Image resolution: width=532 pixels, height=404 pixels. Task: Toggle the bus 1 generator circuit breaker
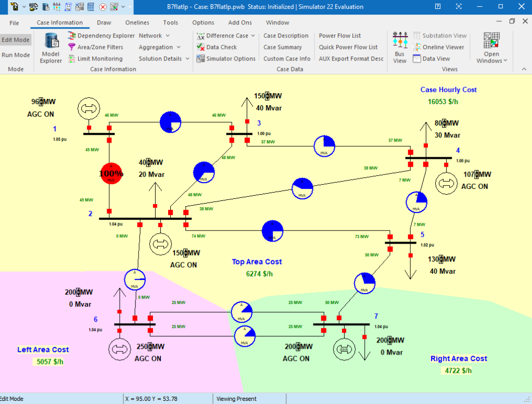click(89, 128)
